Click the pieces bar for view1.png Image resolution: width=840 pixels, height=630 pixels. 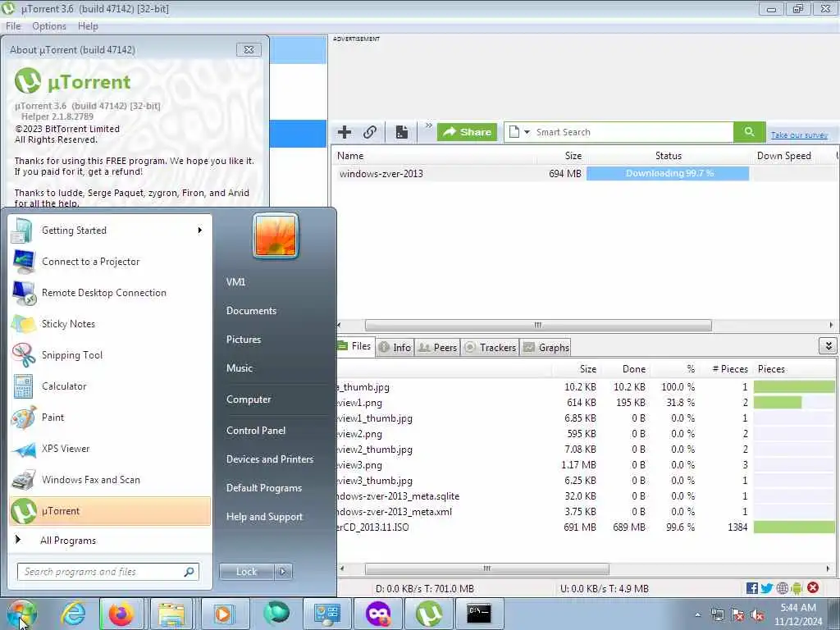click(x=794, y=402)
